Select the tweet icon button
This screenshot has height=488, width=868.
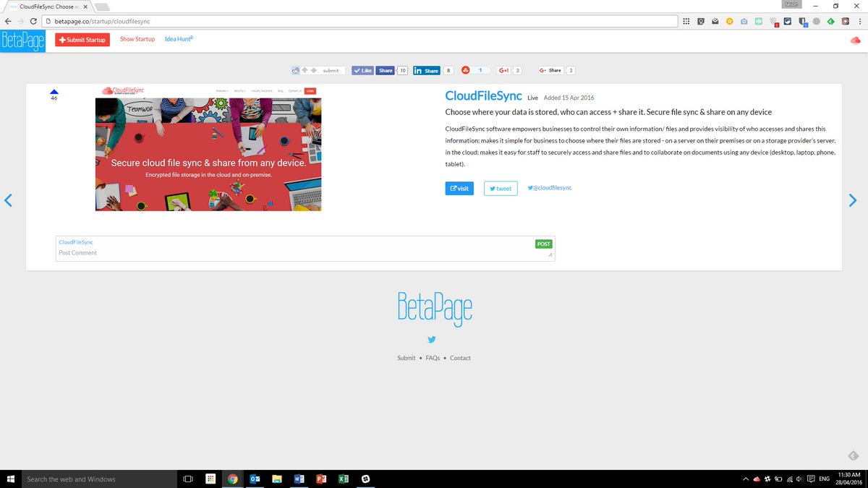(x=501, y=188)
